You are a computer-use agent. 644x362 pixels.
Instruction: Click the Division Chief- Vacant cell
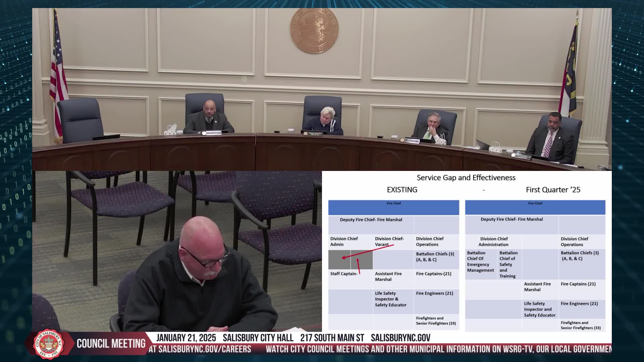[393, 242]
